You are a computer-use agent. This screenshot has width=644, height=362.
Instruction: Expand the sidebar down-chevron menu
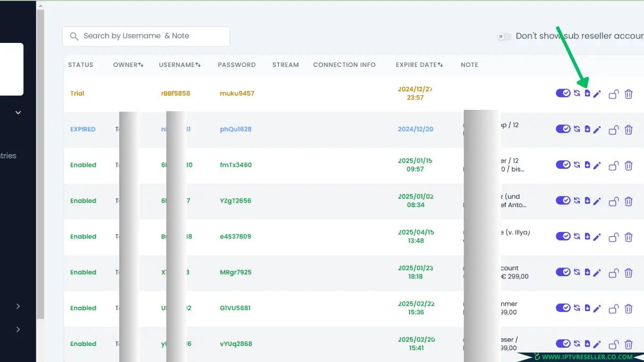(x=18, y=113)
